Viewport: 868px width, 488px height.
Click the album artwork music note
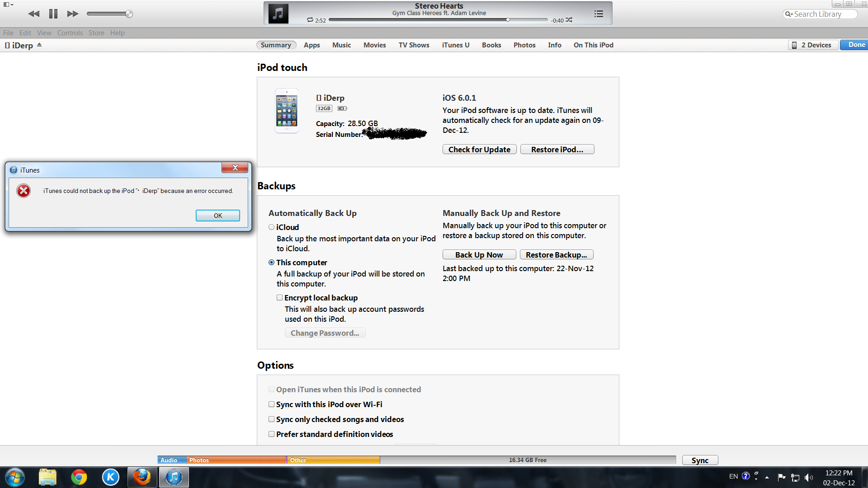[x=278, y=14]
